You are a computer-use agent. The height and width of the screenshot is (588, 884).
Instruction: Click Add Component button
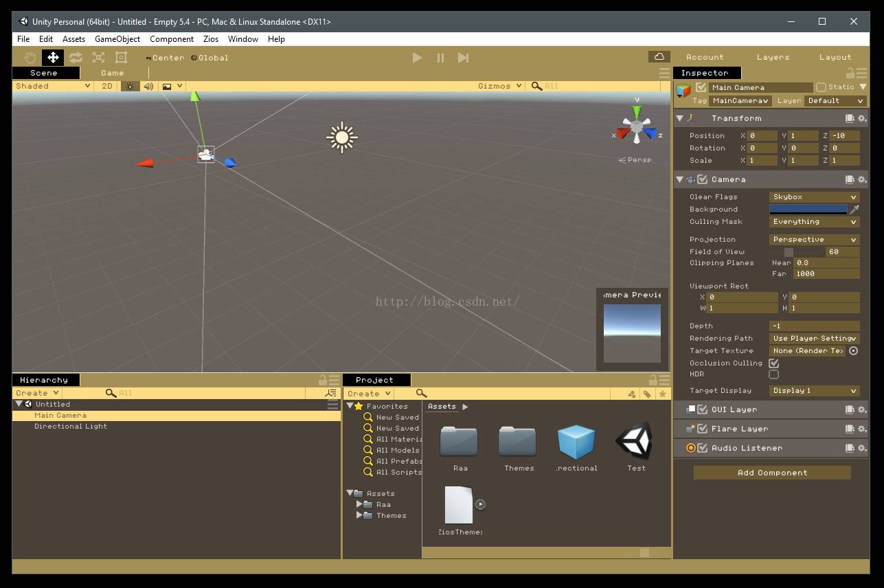772,473
